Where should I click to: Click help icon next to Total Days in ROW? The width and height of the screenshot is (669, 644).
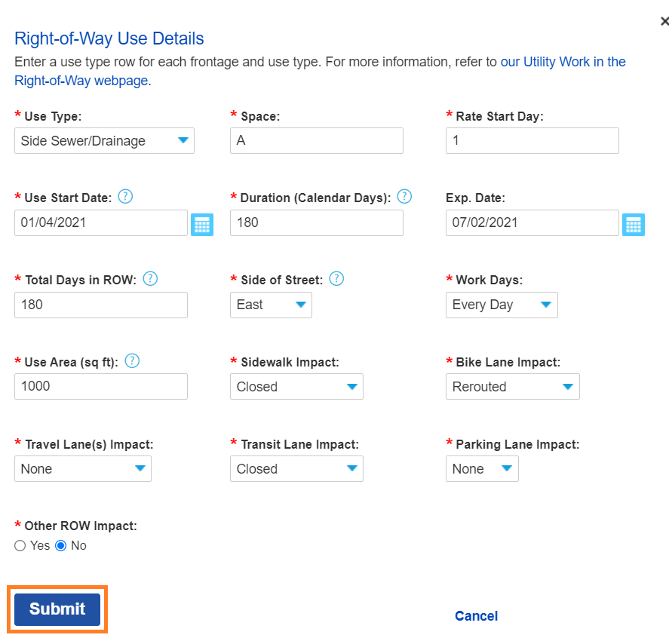150,279
